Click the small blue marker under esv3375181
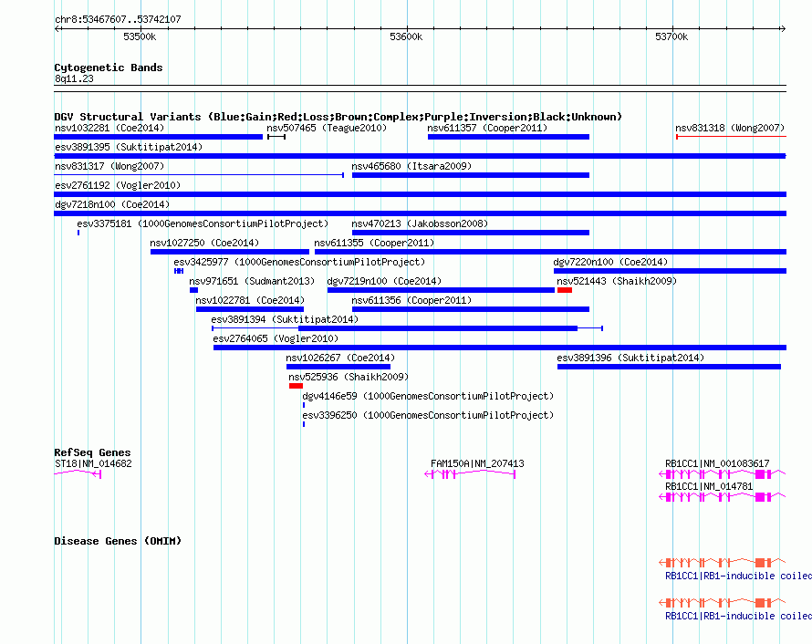The width and height of the screenshot is (812, 644). point(78,233)
